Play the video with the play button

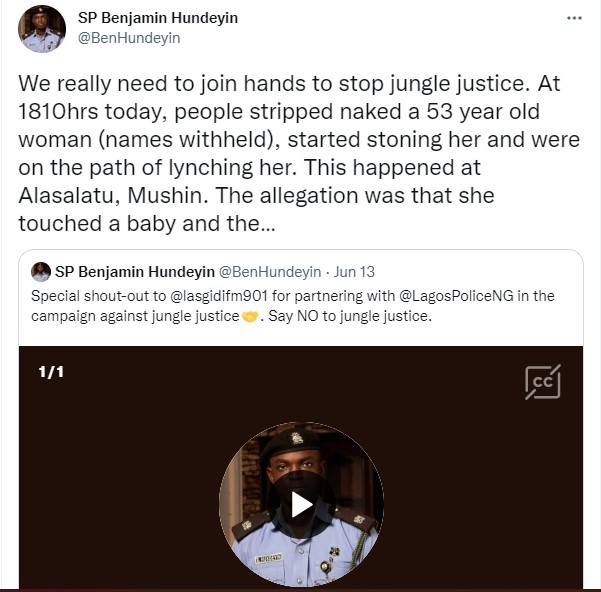pyautogui.click(x=301, y=504)
